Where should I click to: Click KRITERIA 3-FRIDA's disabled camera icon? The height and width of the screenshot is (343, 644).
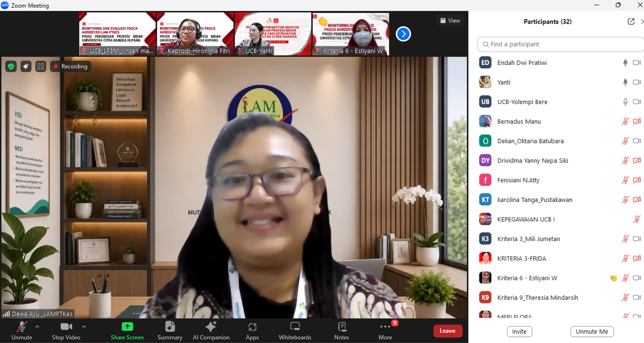[637, 259]
